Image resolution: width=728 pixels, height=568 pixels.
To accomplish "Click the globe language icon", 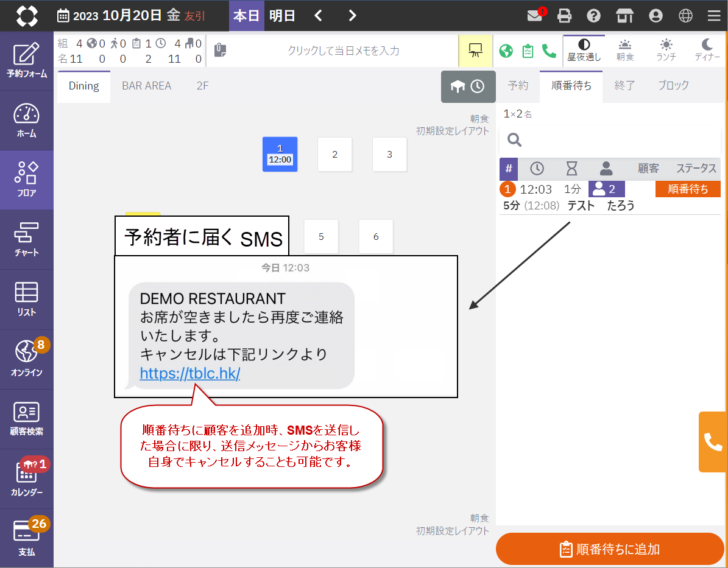I will [685, 16].
